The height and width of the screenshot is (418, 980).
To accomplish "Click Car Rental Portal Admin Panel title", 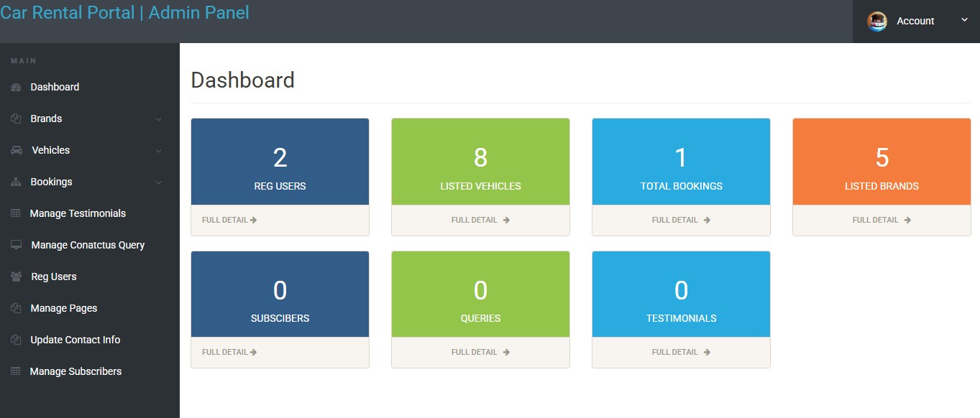I will [125, 12].
